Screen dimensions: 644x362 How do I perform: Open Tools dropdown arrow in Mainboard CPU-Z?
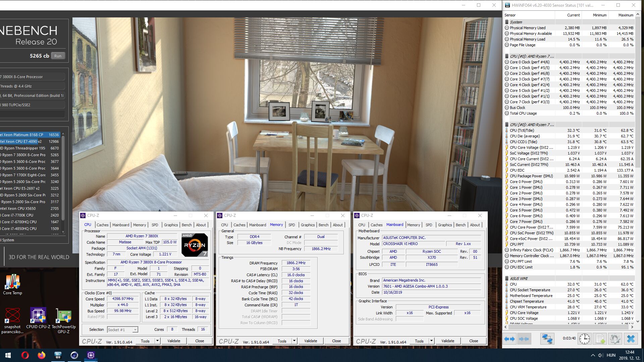(x=431, y=341)
